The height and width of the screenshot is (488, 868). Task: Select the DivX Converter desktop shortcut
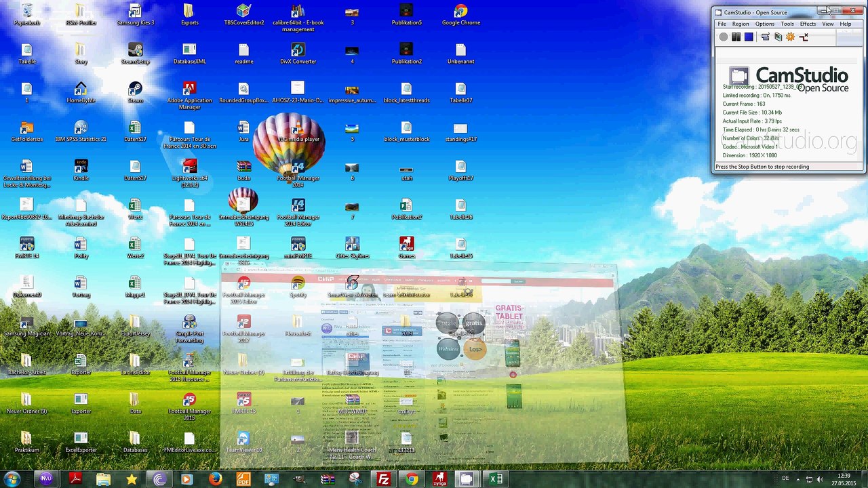click(x=298, y=54)
